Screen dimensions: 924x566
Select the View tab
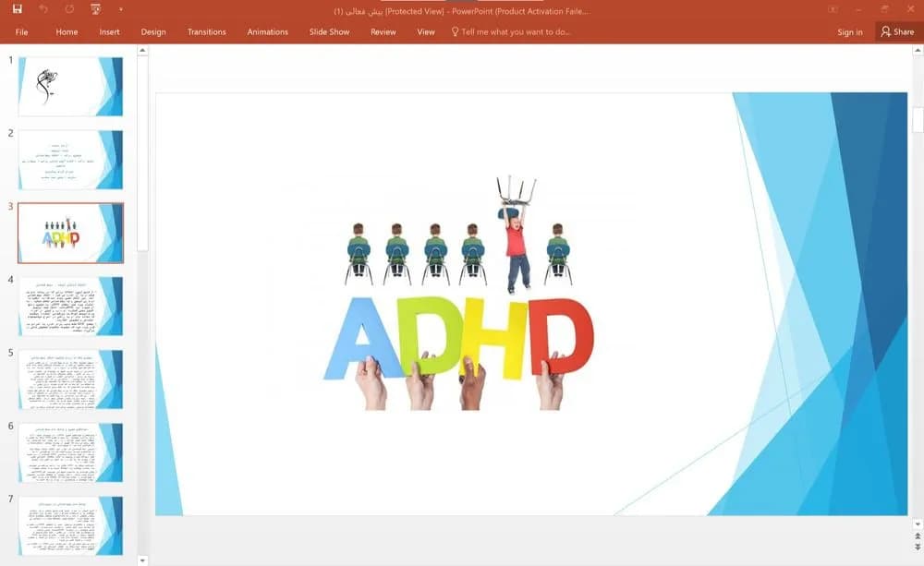click(x=425, y=31)
